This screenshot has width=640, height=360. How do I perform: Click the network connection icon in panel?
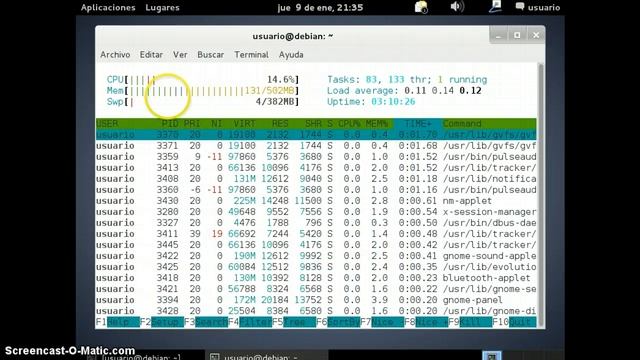[x=495, y=7]
